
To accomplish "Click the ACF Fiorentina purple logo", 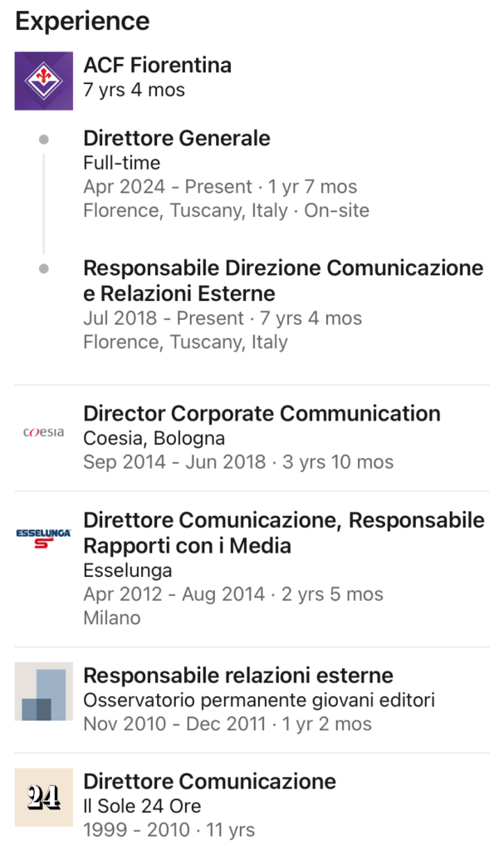I will click(x=43, y=81).
